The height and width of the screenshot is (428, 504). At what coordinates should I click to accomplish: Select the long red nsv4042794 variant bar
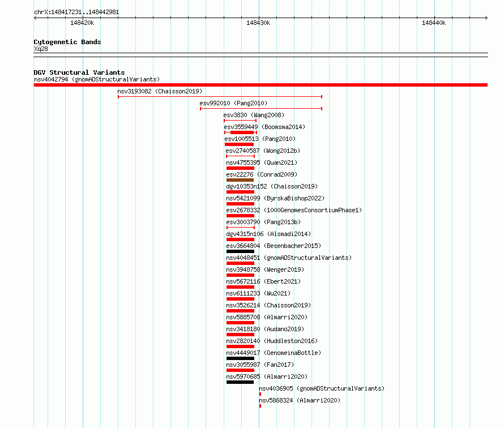[260, 85]
